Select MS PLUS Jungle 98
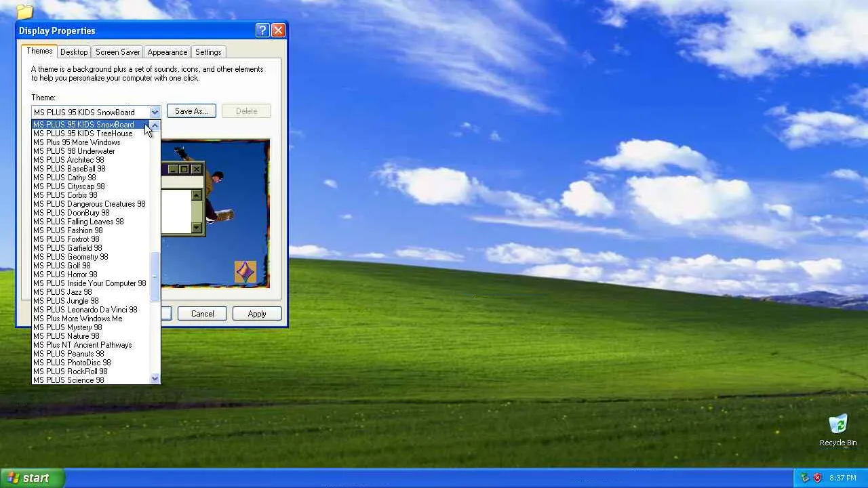868x488 pixels. (x=91, y=301)
